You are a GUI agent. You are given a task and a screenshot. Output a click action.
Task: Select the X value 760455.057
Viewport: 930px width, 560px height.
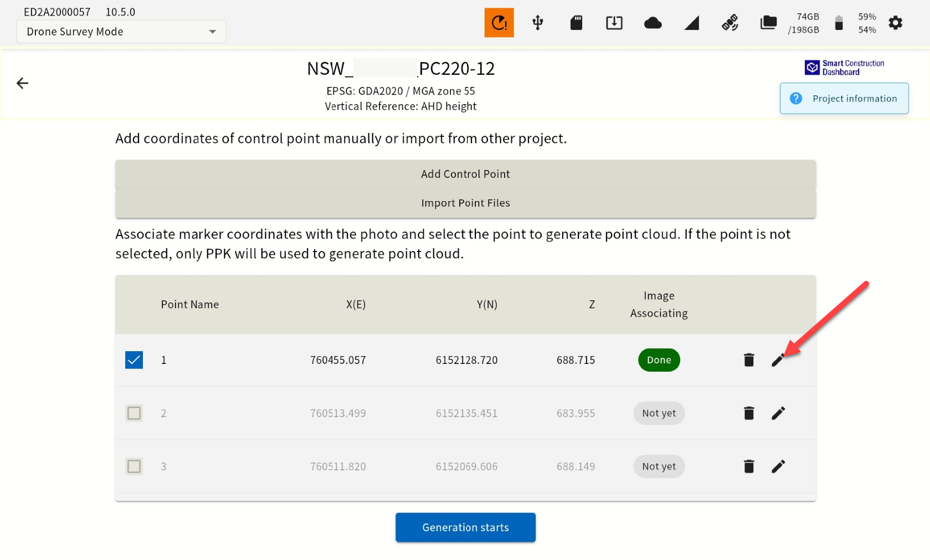coord(338,360)
